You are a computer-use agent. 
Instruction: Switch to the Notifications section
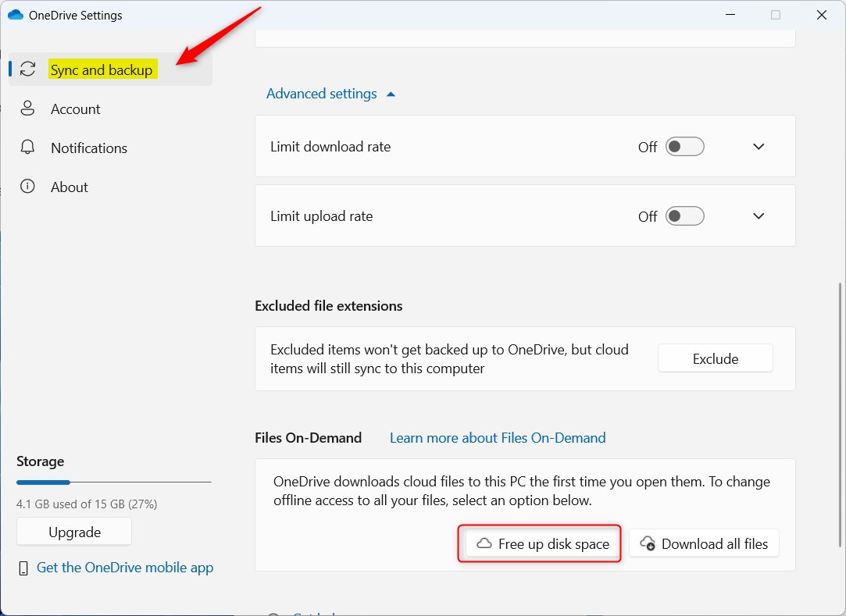(x=89, y=148)
